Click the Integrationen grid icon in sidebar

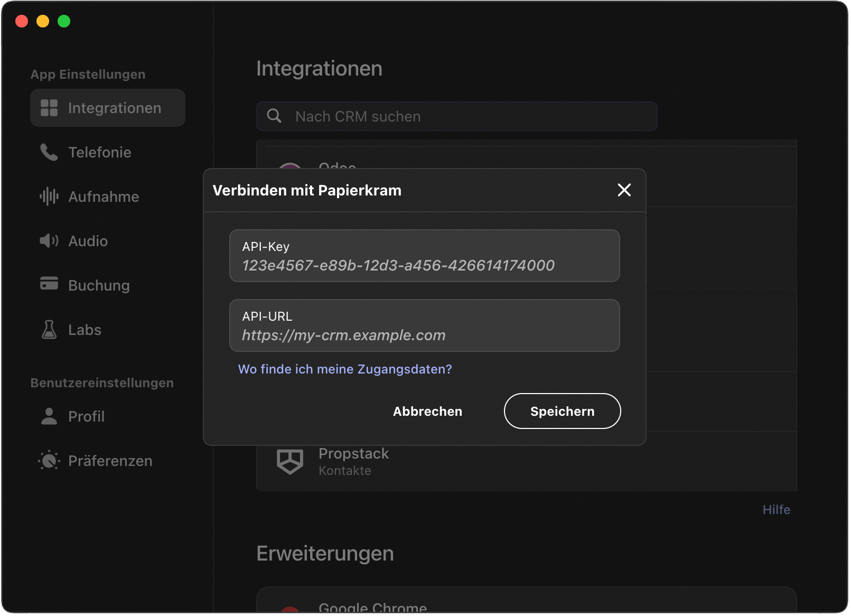point(49,108)
